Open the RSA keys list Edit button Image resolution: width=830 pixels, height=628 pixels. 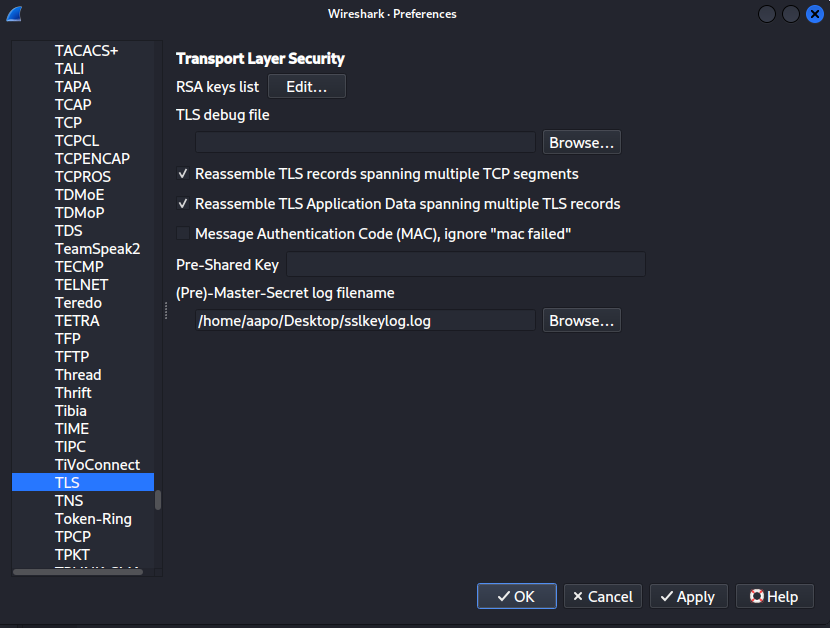tap(306, 87)
